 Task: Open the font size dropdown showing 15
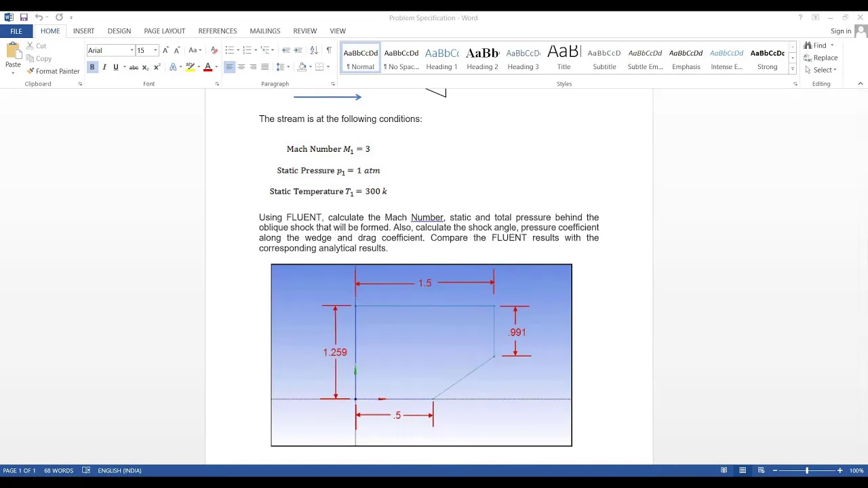click(x=155, y=50)
